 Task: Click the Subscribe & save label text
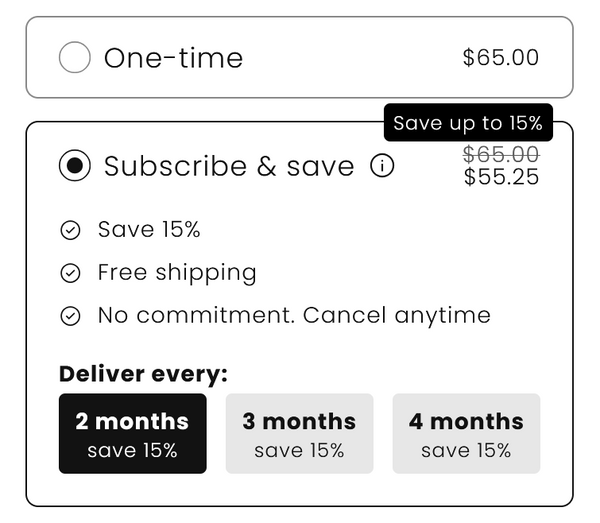click(x=229, y=166)
